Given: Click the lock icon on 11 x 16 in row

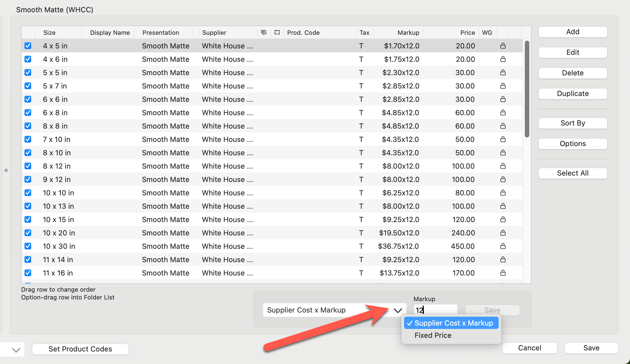Looking at the screenshot, I should click(503, 273).
